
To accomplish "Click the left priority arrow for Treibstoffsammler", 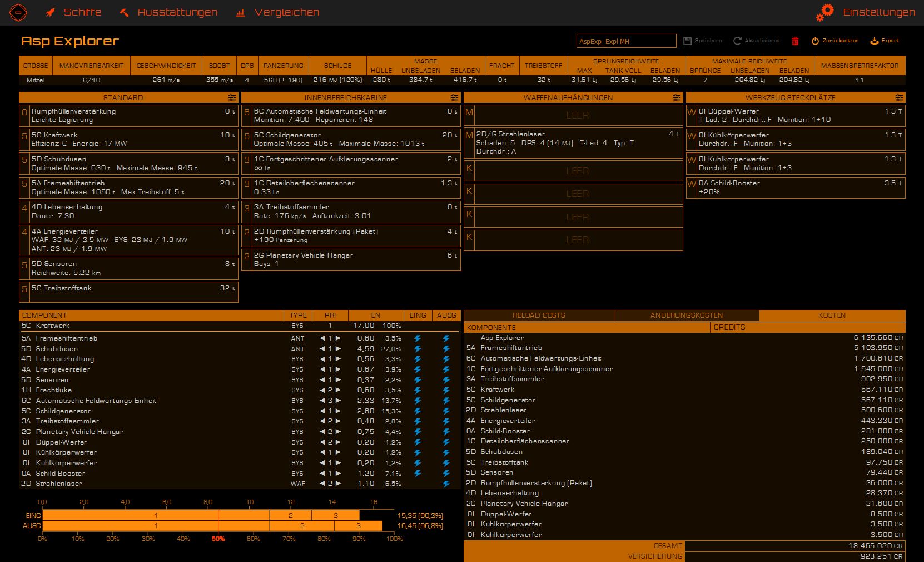I will pyautogui.click(x=322, y=421).
